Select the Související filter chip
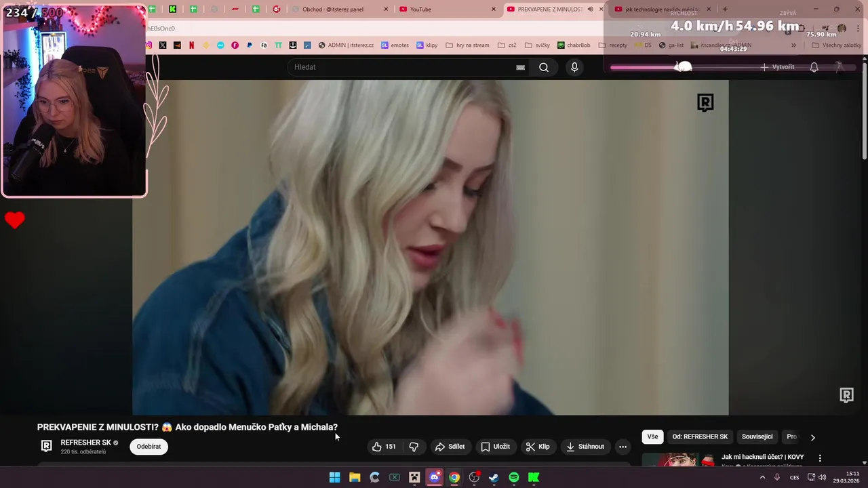Viewport: 868px width, 488px height. tap(757, 437)
